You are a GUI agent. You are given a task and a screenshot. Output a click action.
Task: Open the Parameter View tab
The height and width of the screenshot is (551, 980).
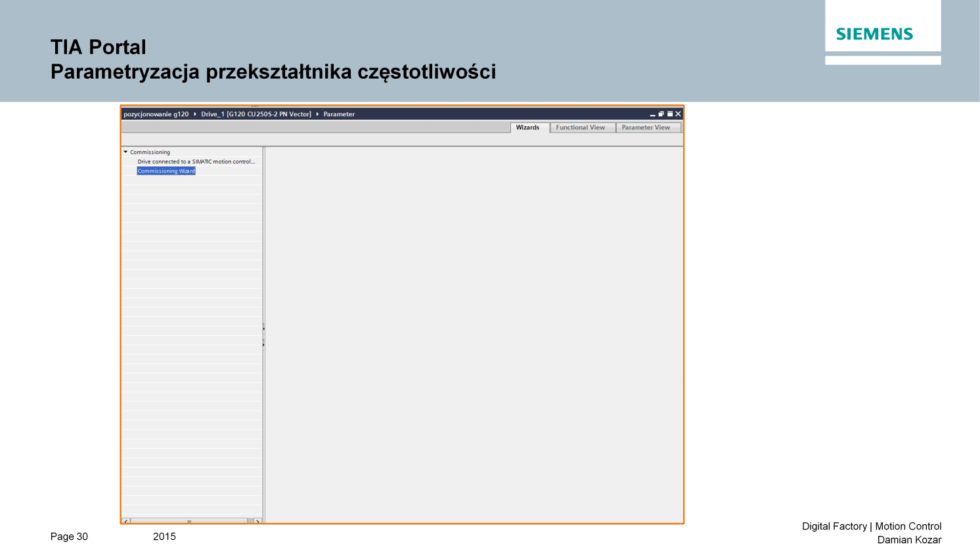648,127
